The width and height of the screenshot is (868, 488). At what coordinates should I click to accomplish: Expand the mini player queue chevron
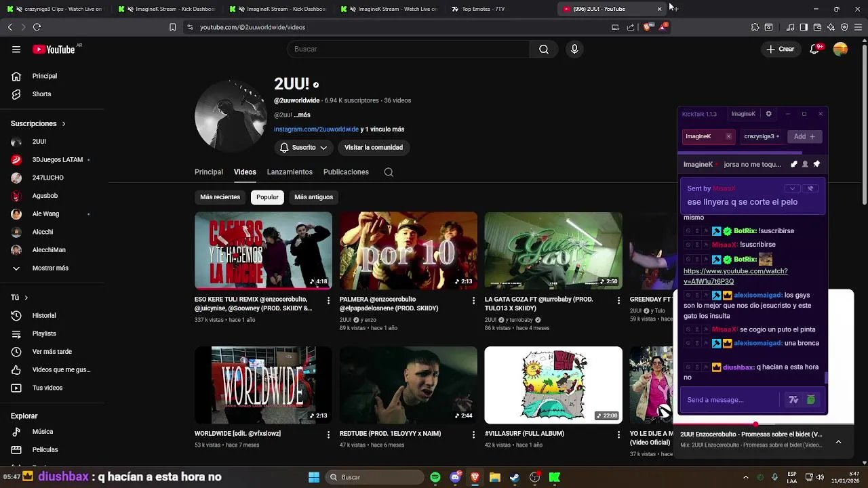point(838,441)
